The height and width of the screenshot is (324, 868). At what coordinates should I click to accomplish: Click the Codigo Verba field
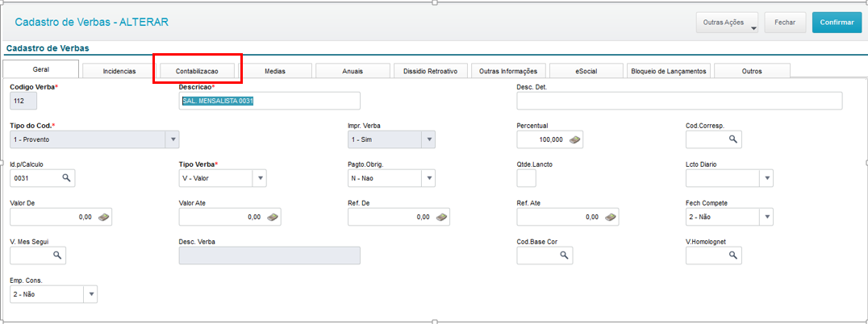[23, 102]
